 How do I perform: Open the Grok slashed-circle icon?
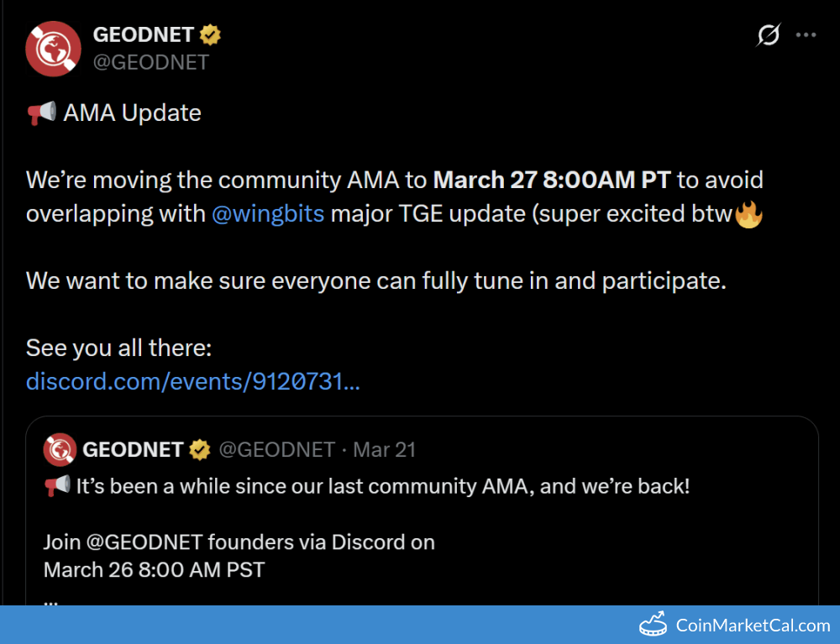768,34
